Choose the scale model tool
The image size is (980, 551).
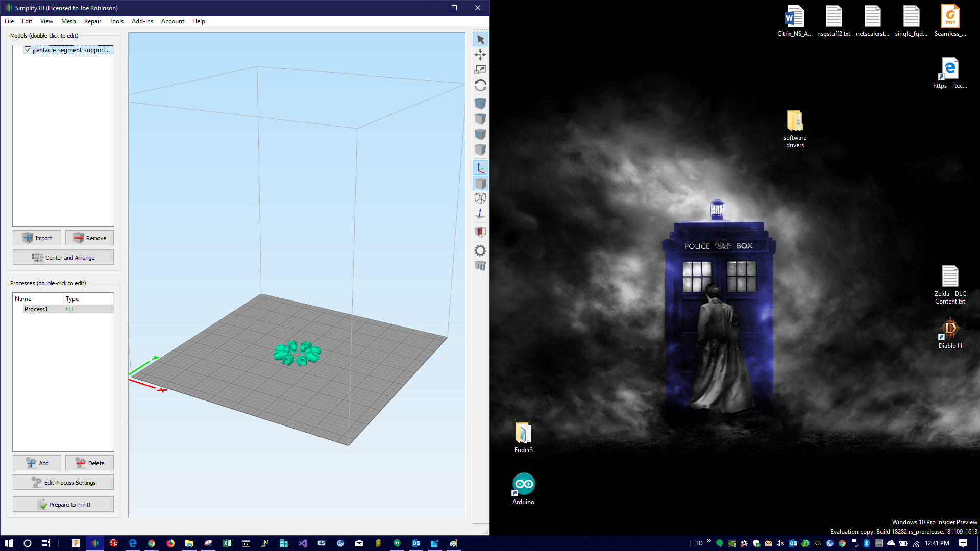pos(480,70)
